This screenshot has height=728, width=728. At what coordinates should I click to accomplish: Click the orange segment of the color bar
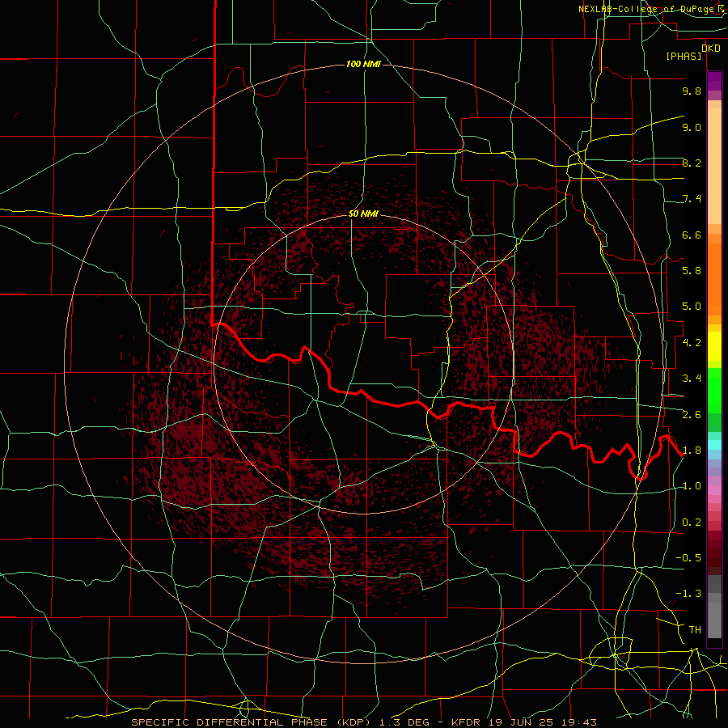click(714, 279)
